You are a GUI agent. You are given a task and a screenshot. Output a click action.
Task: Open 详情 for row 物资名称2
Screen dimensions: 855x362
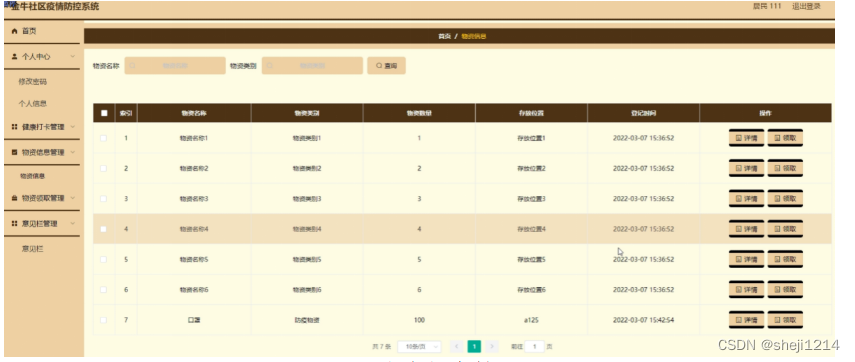(x=746, y=168)
